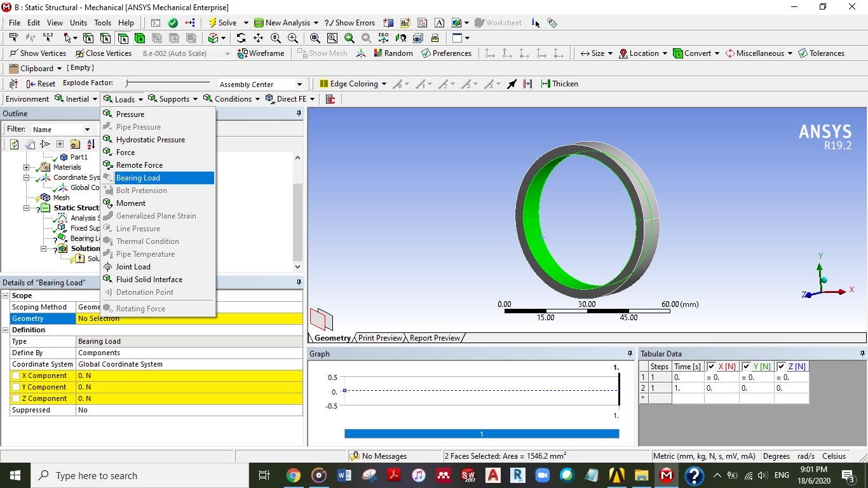Uncheck the Z [N] column checkbox in Tabular Data
This screenshot has width=868, height=488.
coord(781,367)
